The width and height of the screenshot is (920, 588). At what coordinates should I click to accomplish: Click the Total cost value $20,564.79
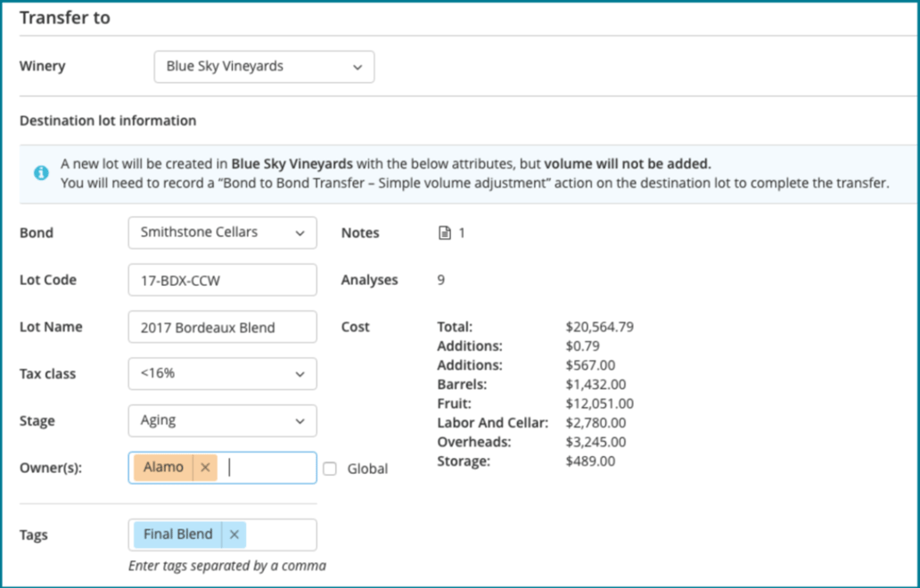pos(599,327)
